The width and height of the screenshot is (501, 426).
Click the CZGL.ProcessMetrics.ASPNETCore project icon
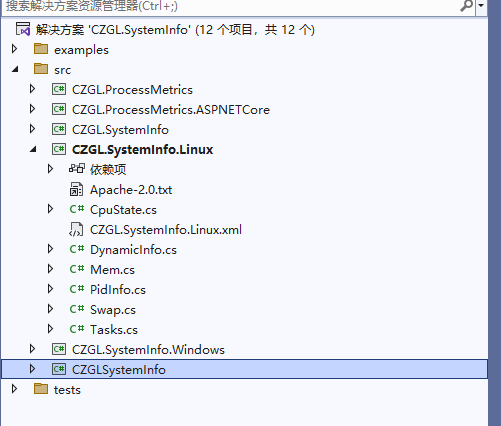coord(59,109)
